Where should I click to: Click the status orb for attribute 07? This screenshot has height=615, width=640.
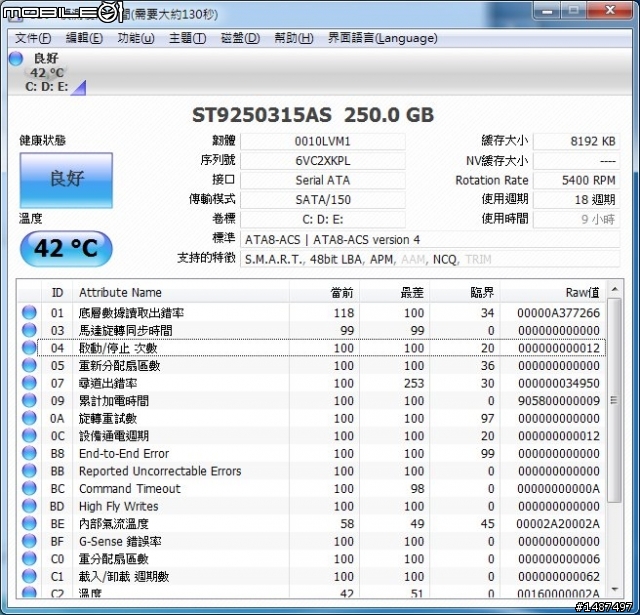pyautogui.click(x=29, y=383)
